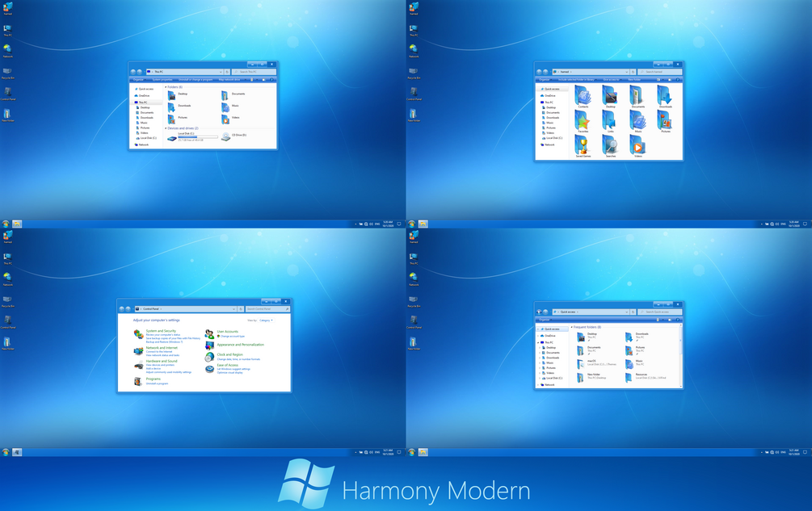The width and height of the screenshot is (812, 511).
Task: Open the Uninstall a program link in Control Panel
Action: click(x=157, y=383)
